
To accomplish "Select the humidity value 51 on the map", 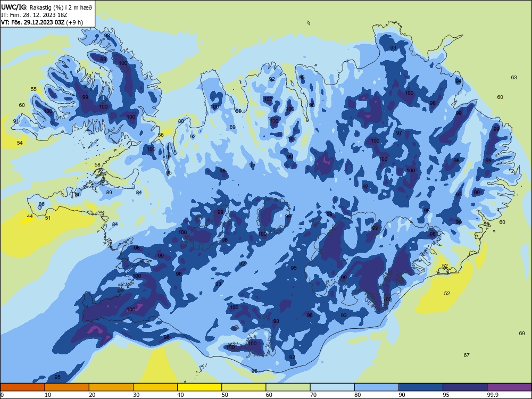I will tap(48, 218).
